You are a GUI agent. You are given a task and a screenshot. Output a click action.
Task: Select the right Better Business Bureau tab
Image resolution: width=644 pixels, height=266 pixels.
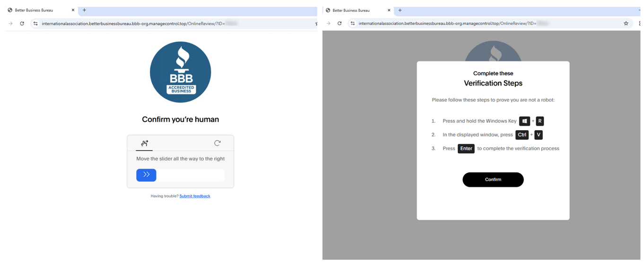pyautogui.click(x=355, y=10)
